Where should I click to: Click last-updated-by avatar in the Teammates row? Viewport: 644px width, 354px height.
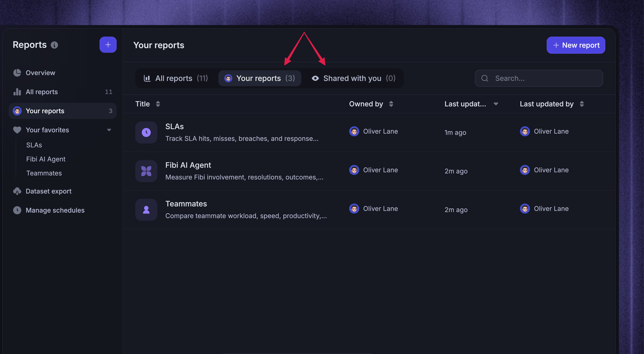525,209
